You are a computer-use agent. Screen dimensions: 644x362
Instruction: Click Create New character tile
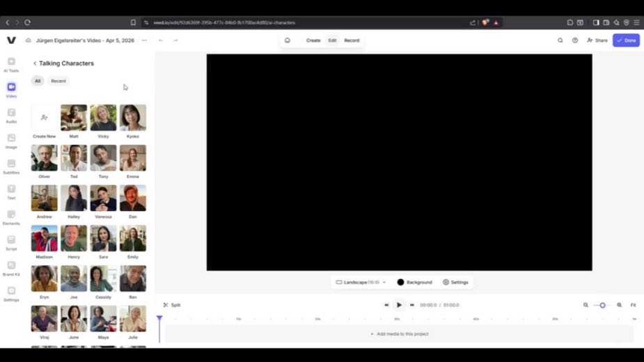click(x=44, y=122)
